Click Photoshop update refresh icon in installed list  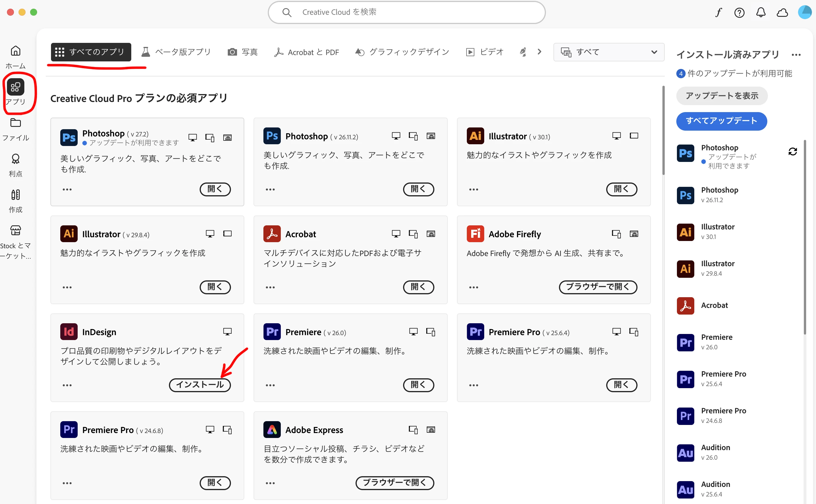792,152
